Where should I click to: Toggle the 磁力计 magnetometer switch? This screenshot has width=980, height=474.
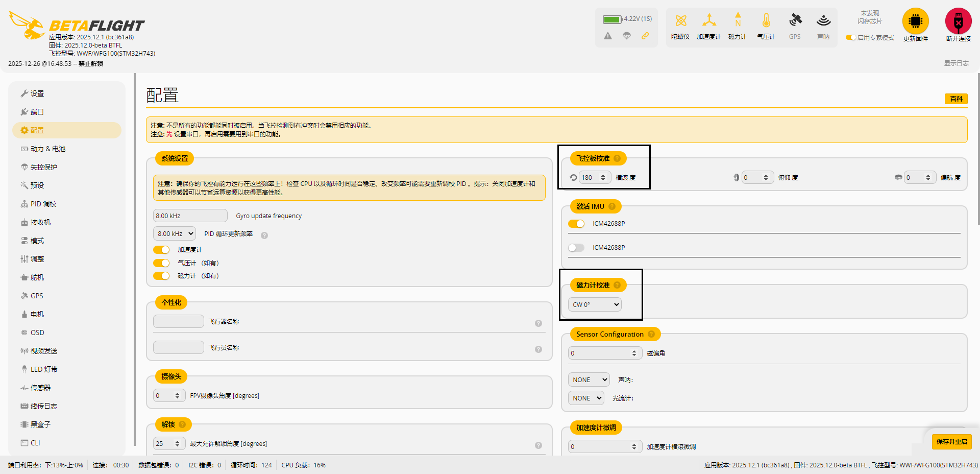[162, 276]
